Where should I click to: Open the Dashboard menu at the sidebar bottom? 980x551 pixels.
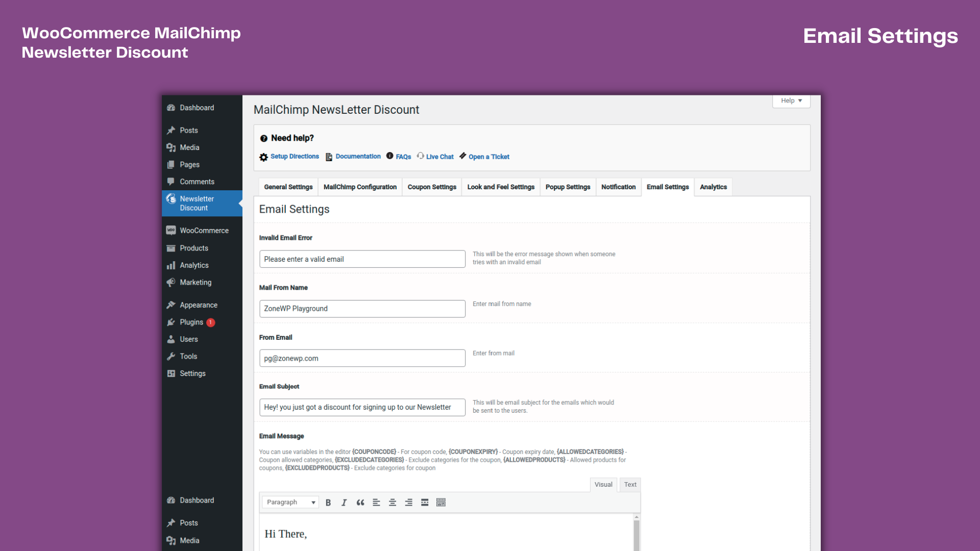tap(202, 500)
